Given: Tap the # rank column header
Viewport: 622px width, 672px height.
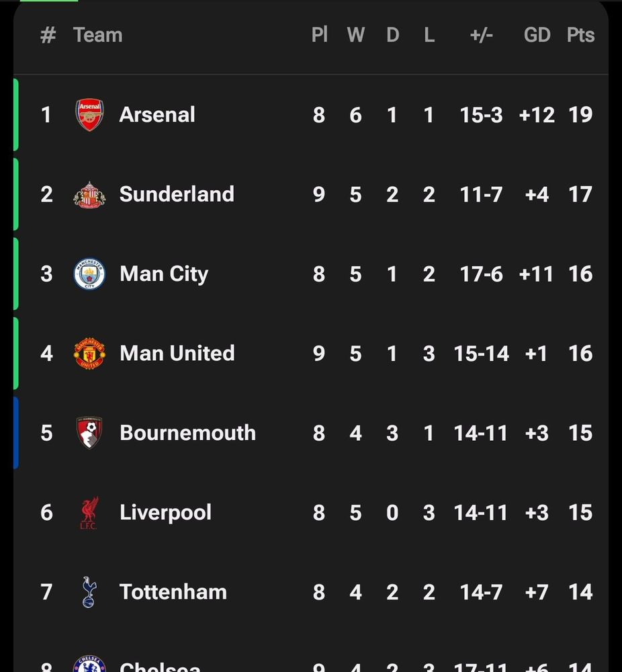Looking at the screenshot, I should coord(48,35).
